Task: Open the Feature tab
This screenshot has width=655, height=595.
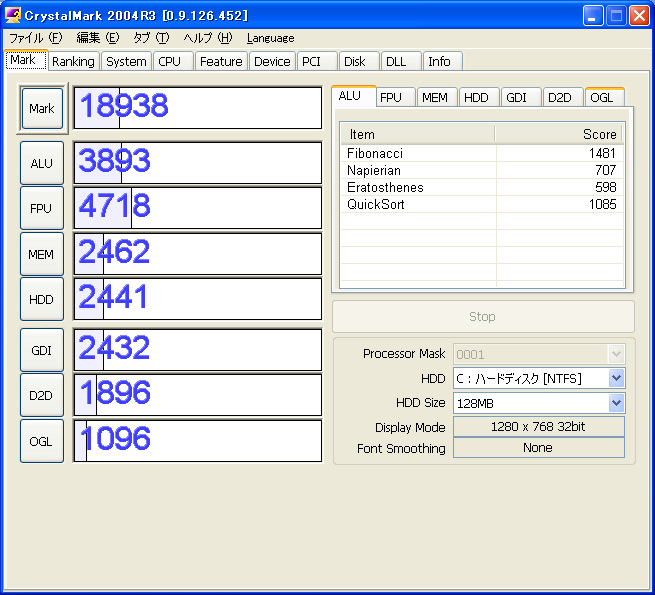Action: tap(221, 61)
